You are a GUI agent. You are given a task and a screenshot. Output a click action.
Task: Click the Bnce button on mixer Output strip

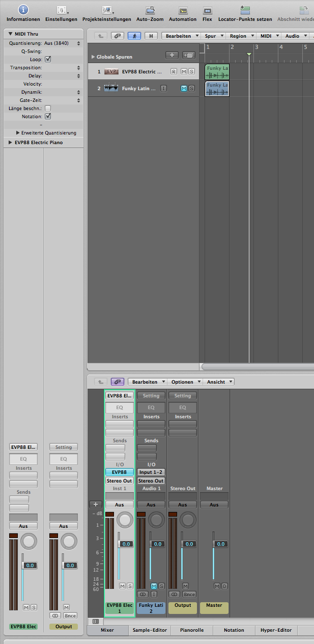coord(189,594)
